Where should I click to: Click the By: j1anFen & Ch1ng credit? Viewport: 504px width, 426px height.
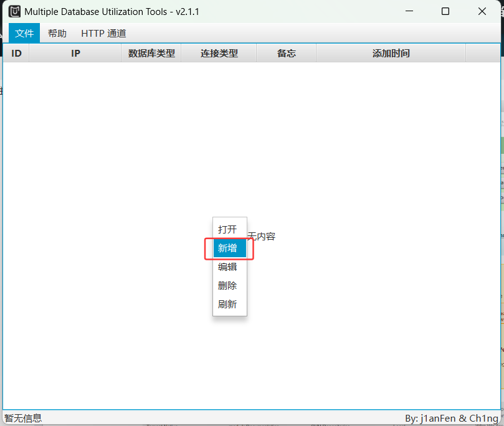pos(452,418)
